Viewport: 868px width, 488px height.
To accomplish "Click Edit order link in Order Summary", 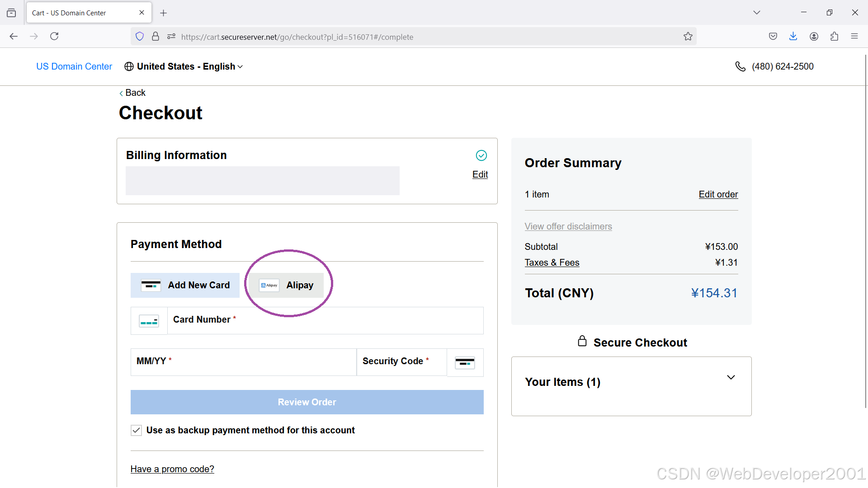I will (x=718, y=194).
